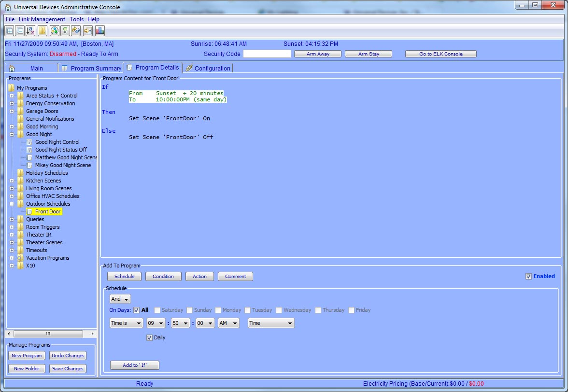Viewport: 568px width, 392px height.
Task: Open the File menu
Action: click(10, 19)
